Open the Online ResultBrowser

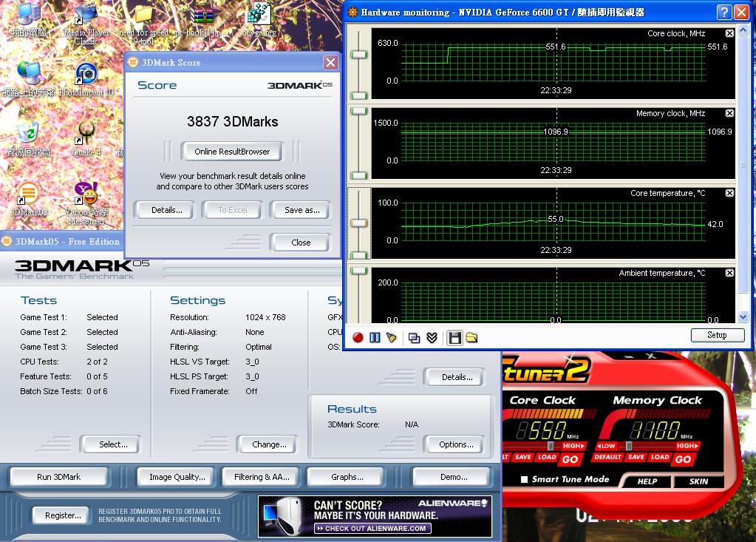[232, 152]
